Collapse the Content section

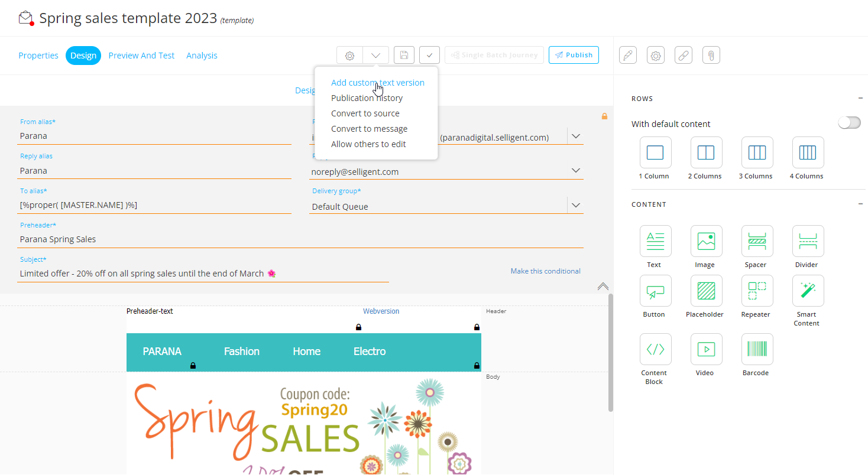[860, 204]
